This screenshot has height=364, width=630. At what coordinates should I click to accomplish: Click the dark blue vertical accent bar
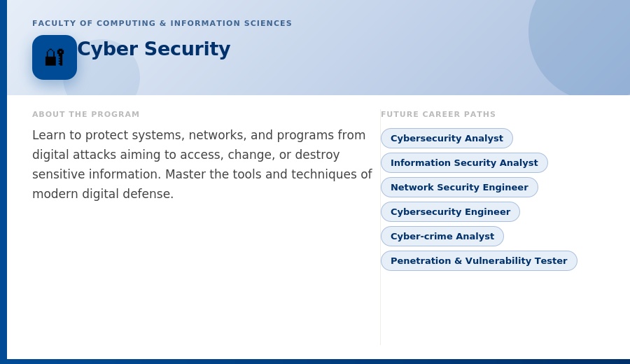[x=3, y=182]
